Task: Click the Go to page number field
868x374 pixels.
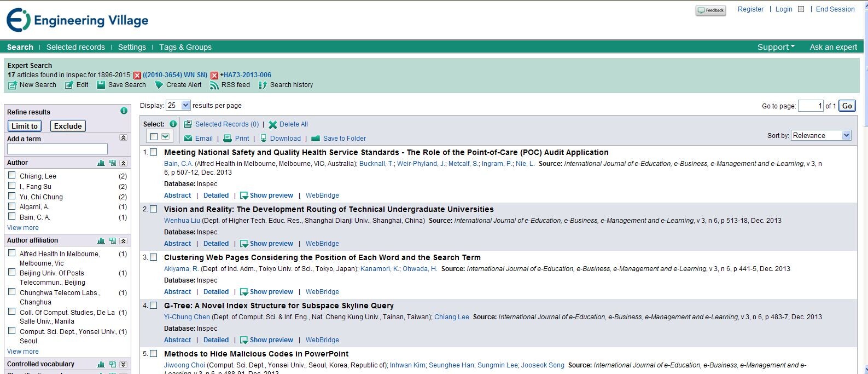Action: point(811,106)
